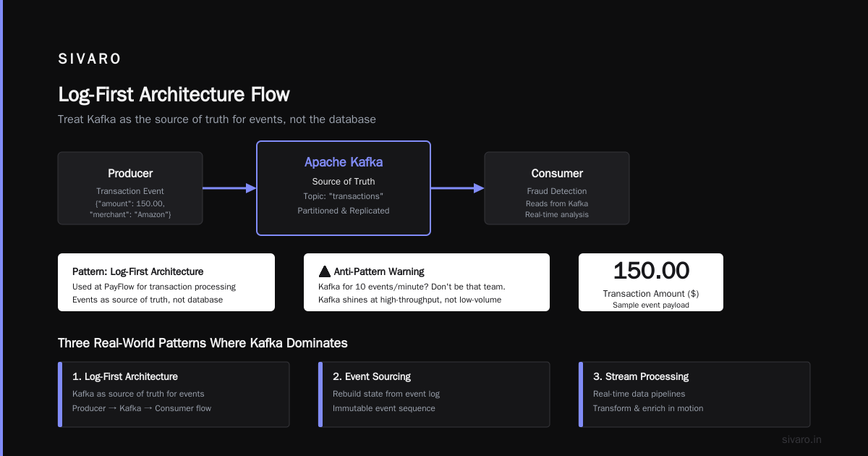Image resolution: width=868 pixels, height=456 pixels.
Task: Click the large 150.00 value
Action: (x=651, y=271)
